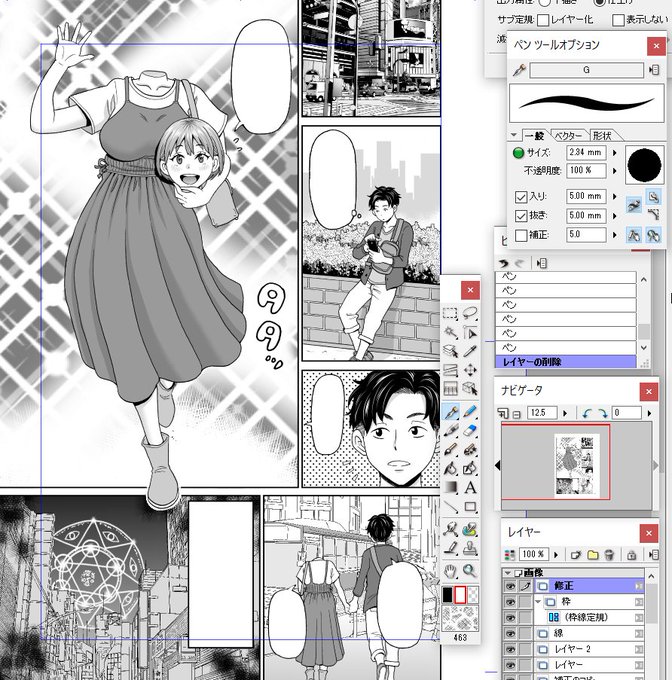Collapse the 画像 layer group
Viewport: 672px width, 680px height.
click(507, 573)
